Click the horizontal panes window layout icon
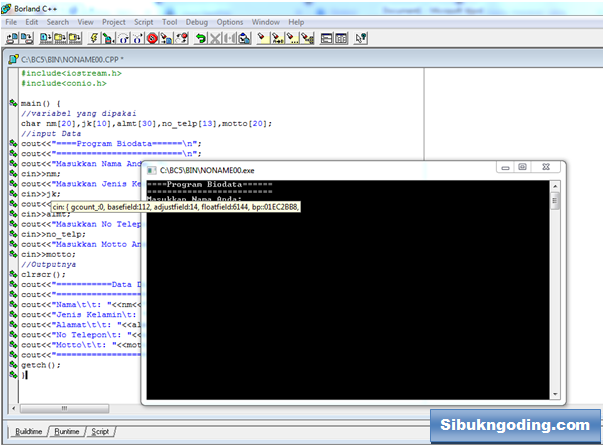 coord(327,38)
